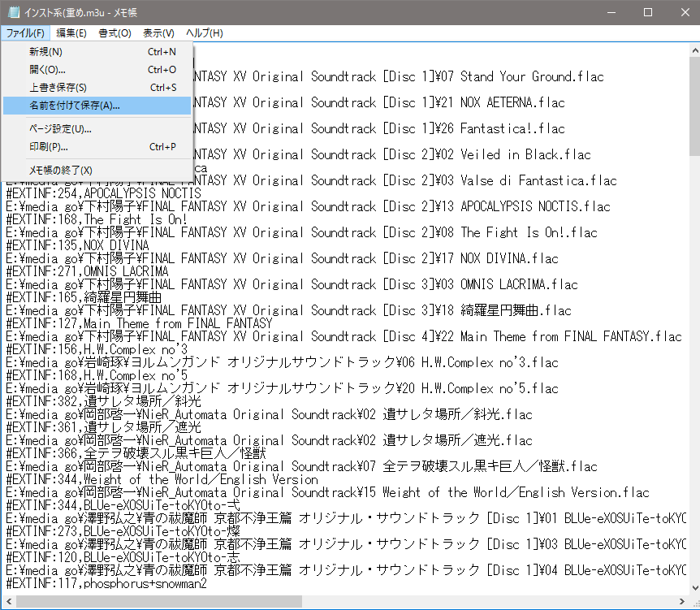Choose メモ帳の終了(X) to exit Notepad

tap(97, 171)
